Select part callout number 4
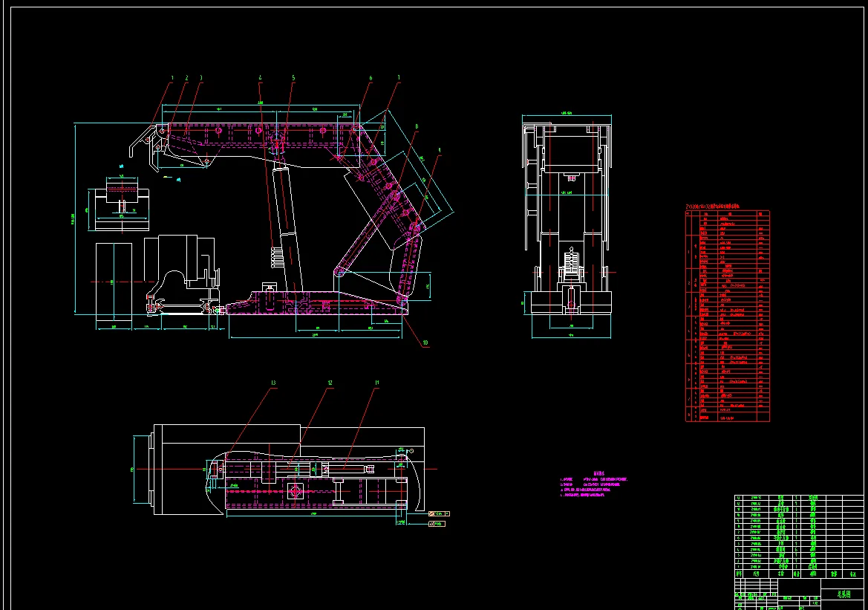868x610 pixels. point(260,78)
